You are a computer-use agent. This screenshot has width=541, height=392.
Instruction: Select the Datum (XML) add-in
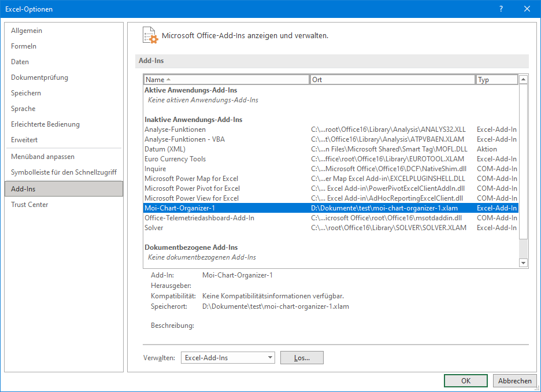pos(331,149)
